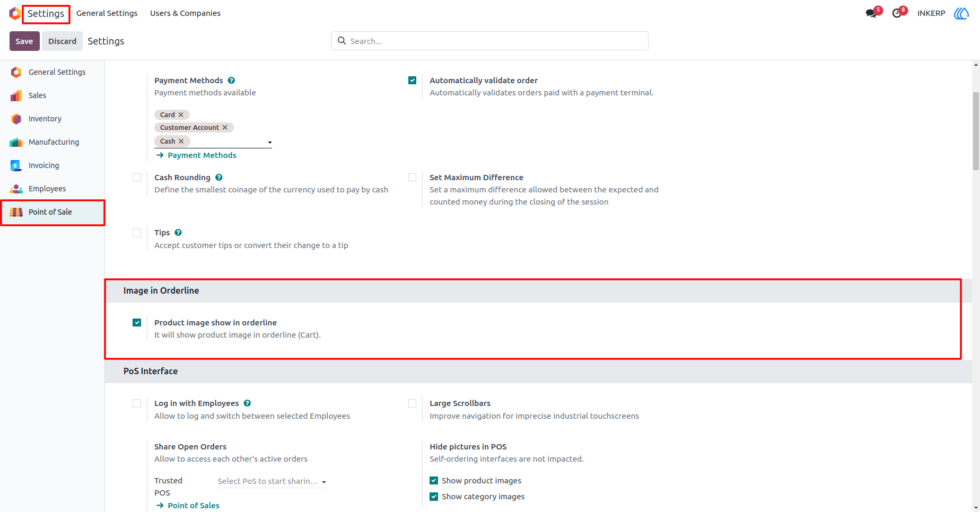Screen dimensions: 980x512
Task: Uncheck Automatically validate order
Action: (412, 81)
